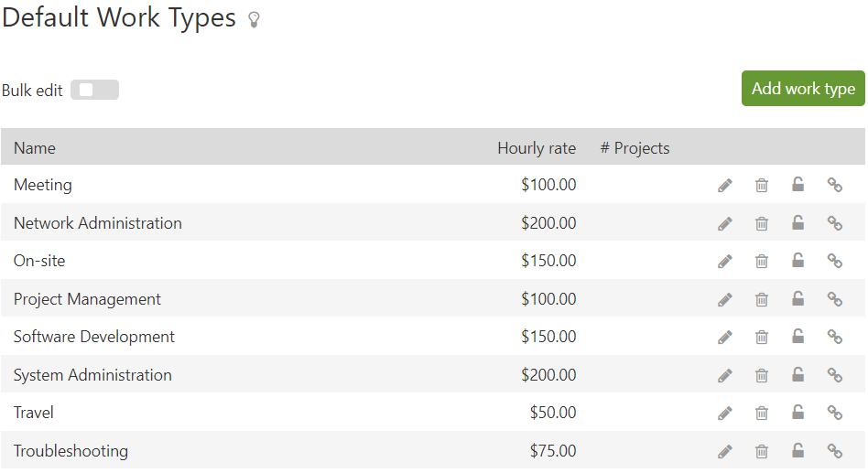Viewport: 868px width, 473px height.
Task: Click the trash icon for System Administration
Action: 762,375
